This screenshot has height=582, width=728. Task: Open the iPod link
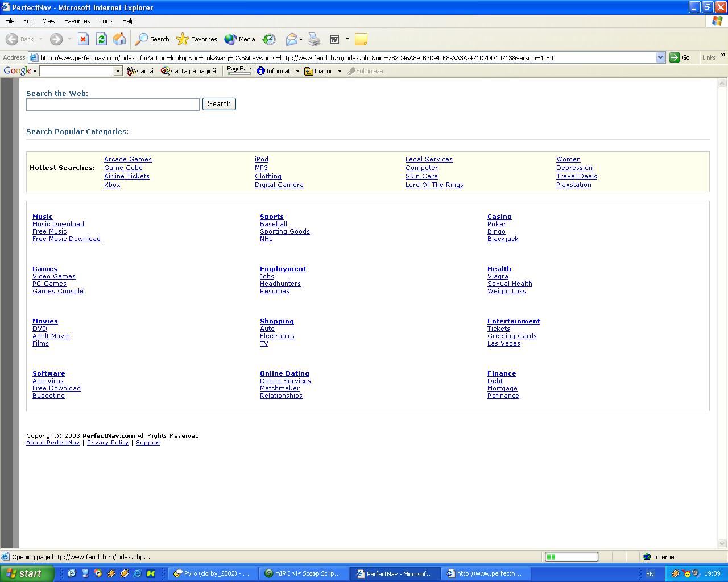point(262,159)
